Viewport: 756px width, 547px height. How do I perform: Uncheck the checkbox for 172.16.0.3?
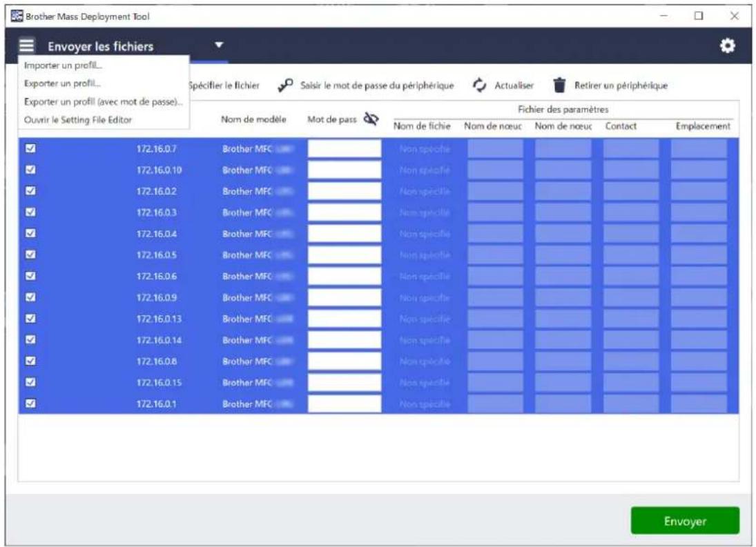coord(30,212)
